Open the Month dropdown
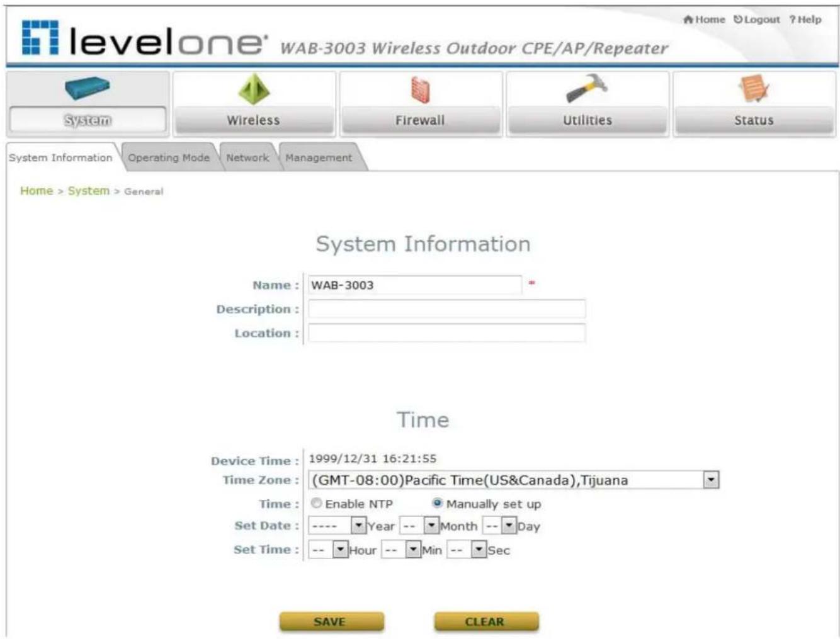The width and height of the screenshot is (840, 639). coord(419,526)
